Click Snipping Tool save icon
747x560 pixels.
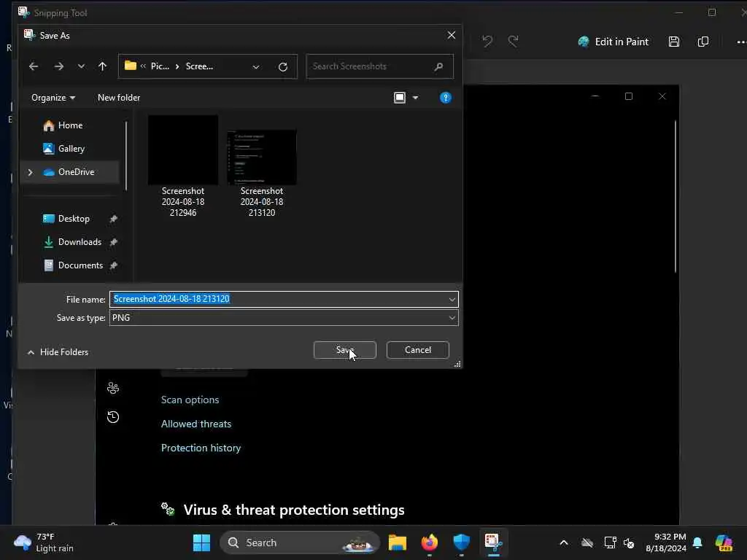[x=673, y=42]
